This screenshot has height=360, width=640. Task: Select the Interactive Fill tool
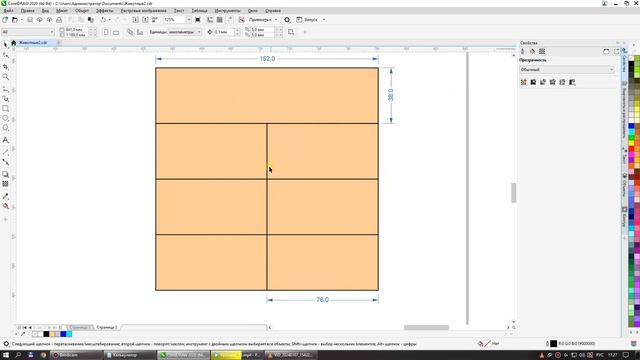tap(6, 207)
